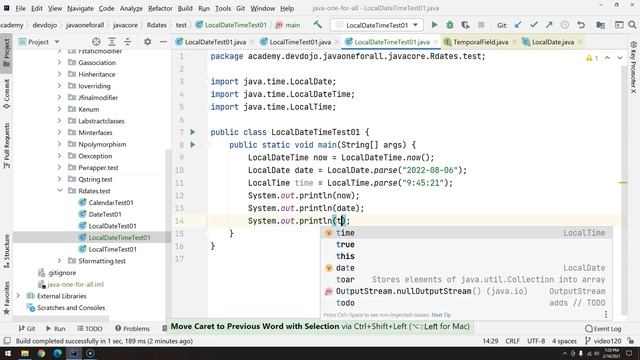640x360 pixels.
Task: Click the stop process icon
Action: pos(482,25)
